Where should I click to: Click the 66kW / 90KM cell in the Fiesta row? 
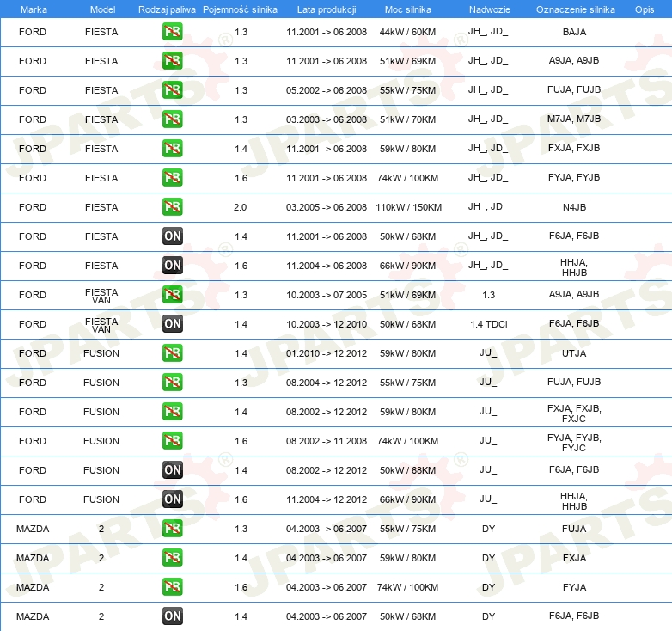[x=407, y=266]
